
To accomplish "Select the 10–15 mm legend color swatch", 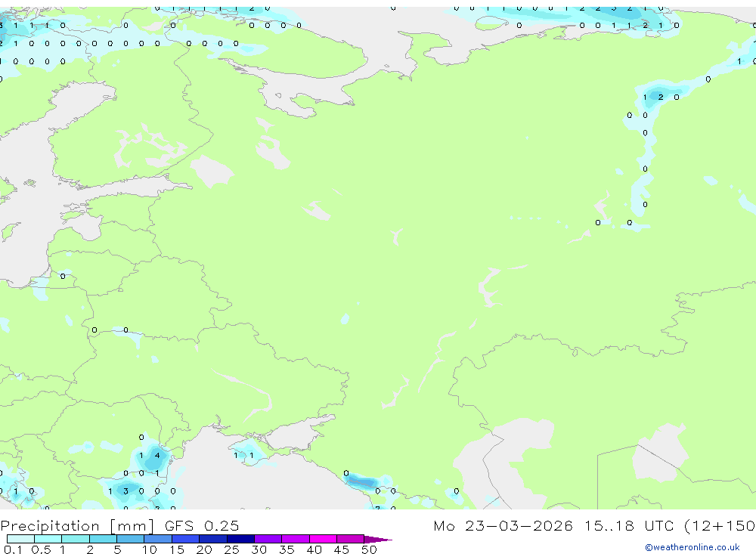I will pos(158,539).
